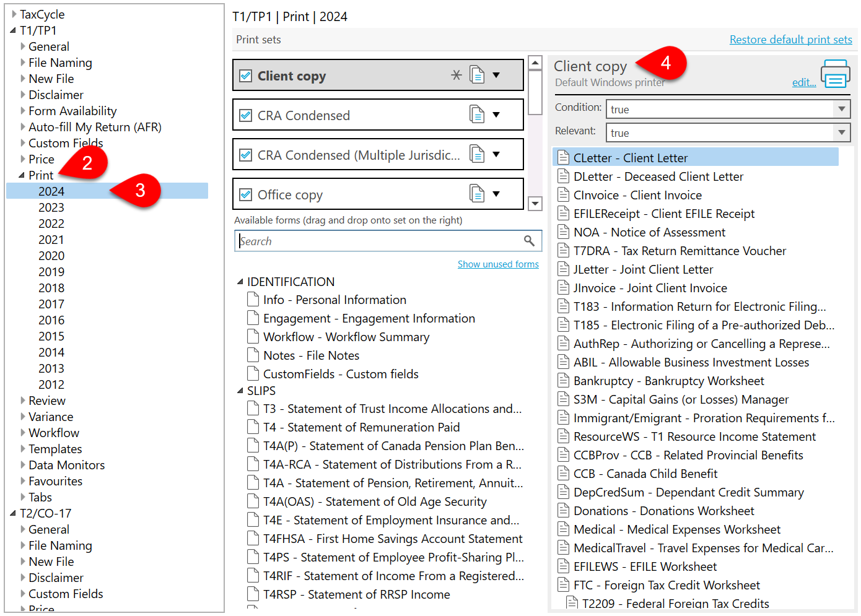Click the JLetter form document icon

563,269
